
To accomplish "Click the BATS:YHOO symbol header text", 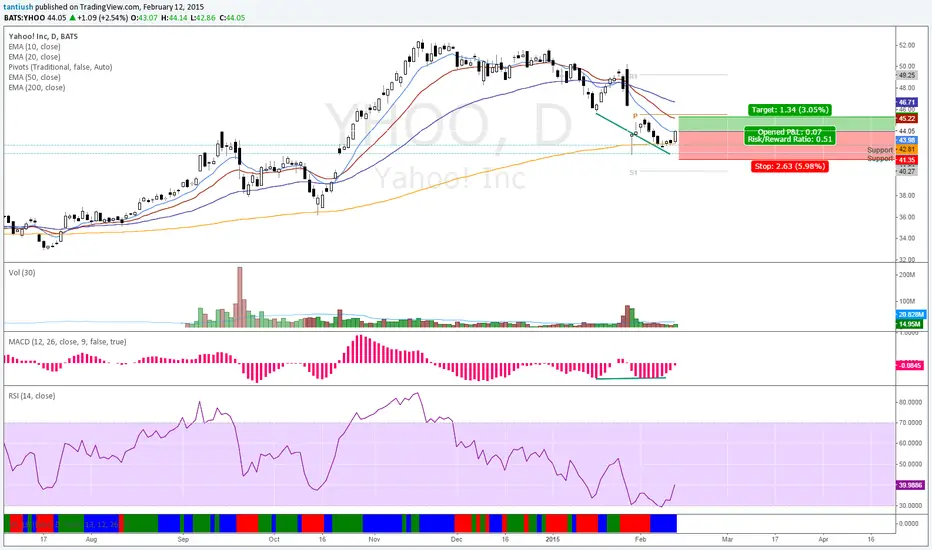I will coord(24,18).
